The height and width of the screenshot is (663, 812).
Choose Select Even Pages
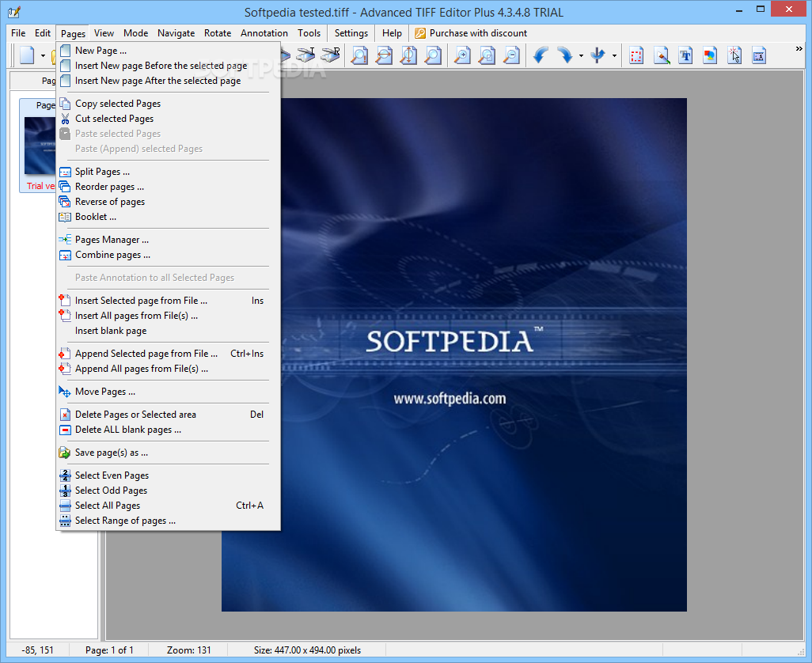169,475
